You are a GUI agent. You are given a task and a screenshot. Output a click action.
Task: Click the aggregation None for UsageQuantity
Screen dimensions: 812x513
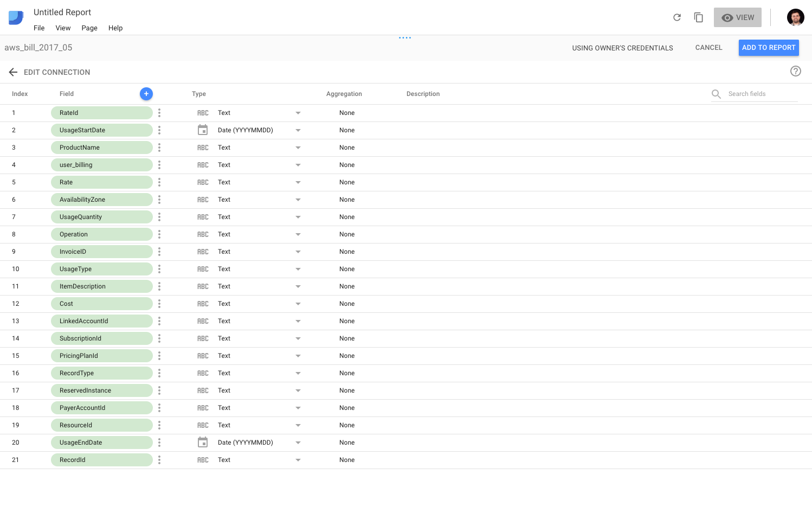tap(347, 217)
